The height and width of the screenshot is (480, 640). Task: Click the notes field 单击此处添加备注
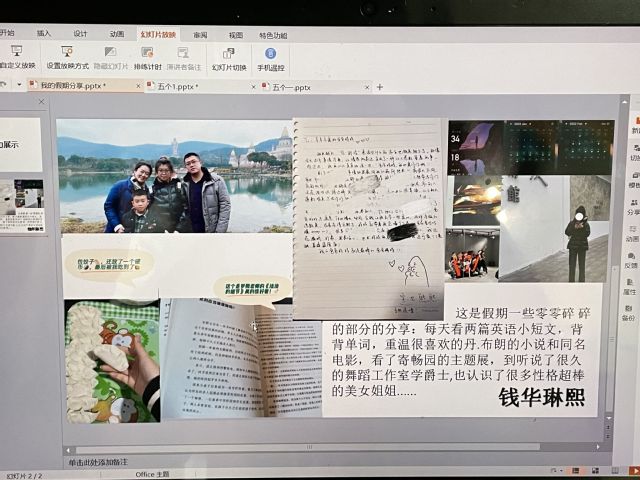100,463
